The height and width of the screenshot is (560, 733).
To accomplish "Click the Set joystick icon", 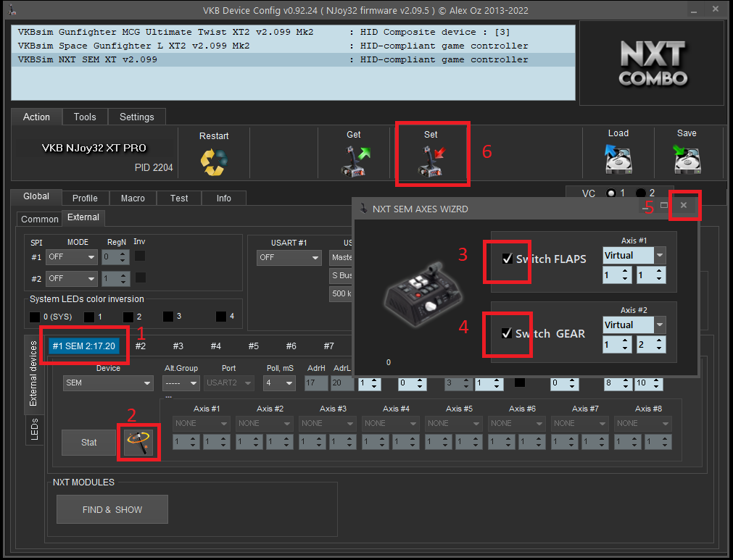I will 431,161.
